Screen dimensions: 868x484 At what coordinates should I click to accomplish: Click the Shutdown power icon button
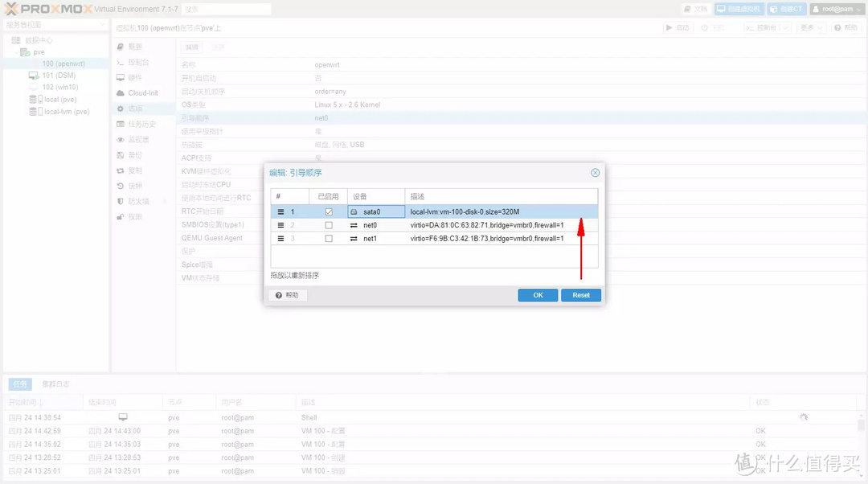coord(712,27)
